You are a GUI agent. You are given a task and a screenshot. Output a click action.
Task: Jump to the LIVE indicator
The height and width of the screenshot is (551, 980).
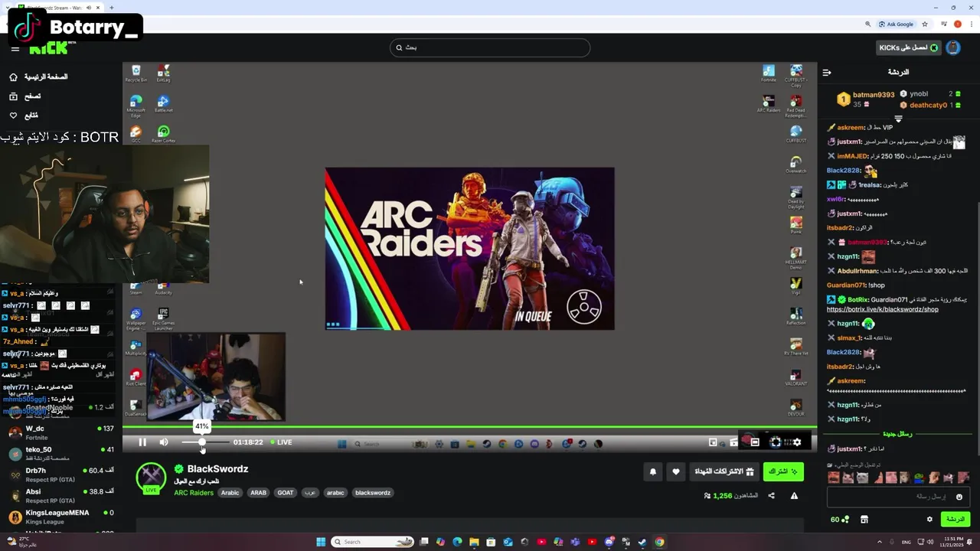(x=281, y=442)
